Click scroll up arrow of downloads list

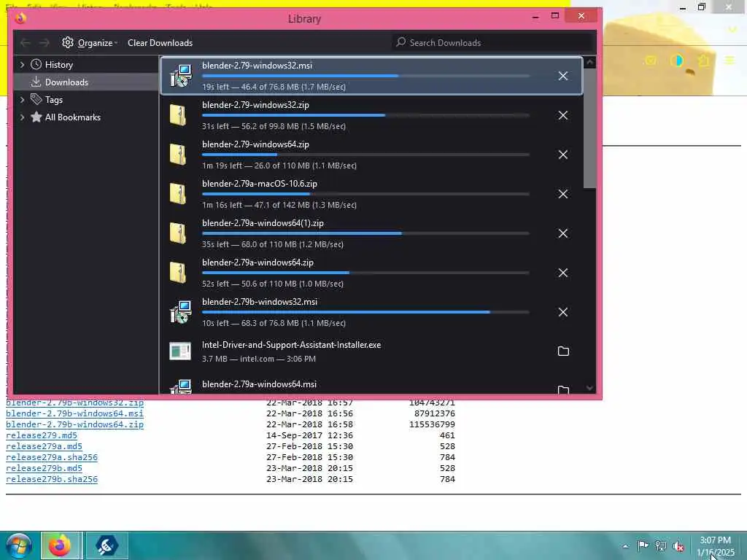pyautogui.click(x=589, y=63)
